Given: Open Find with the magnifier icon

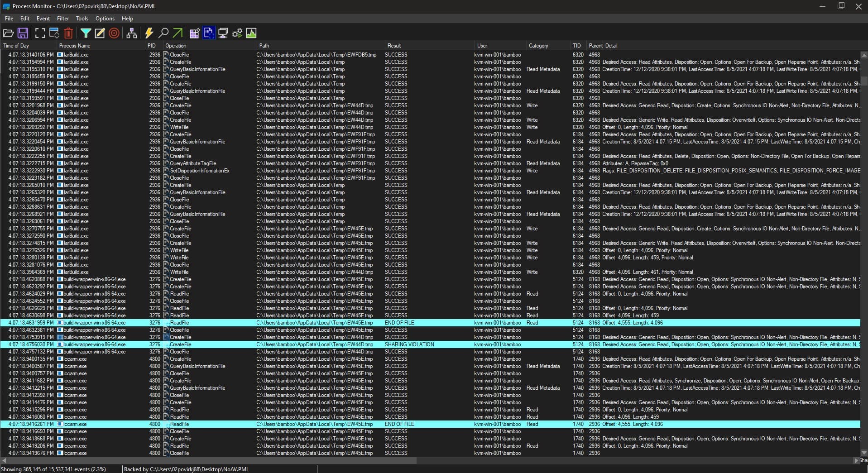Looking at the screenshot, I should pyautogui.click(x=163, y=33).
